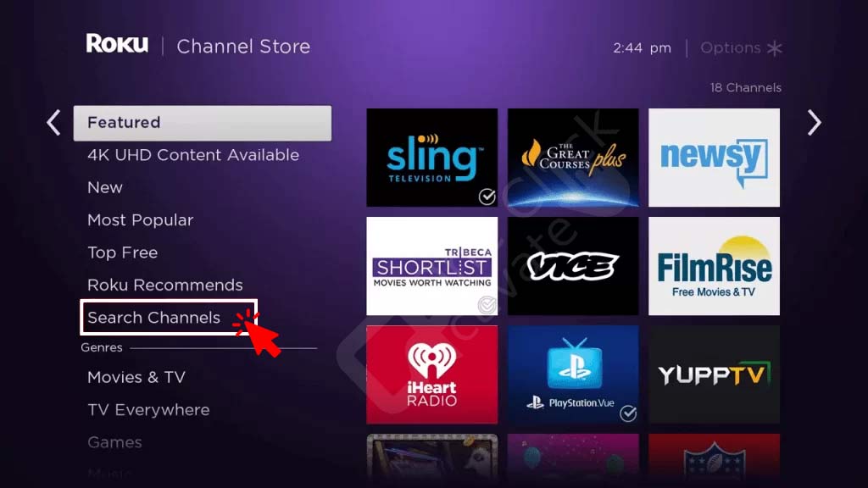
Task: Open FilmRise Free Movies & TV tile
Action: coord(714,266)
